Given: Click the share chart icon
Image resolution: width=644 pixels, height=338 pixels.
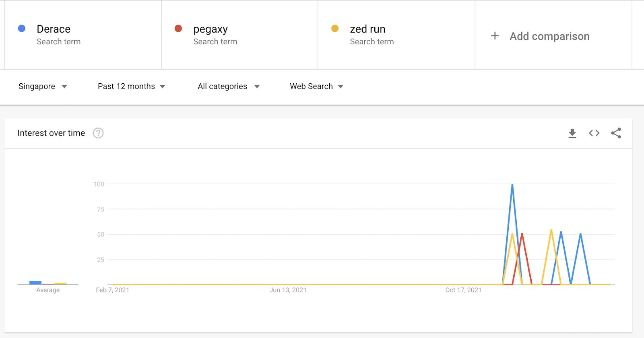Looking at the screenshot, I should 616,133.
